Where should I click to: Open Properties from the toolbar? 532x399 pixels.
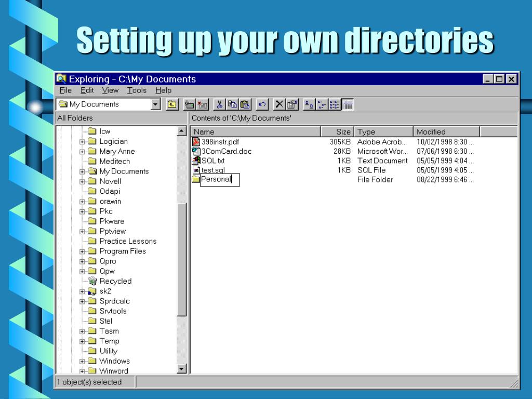click(x=292, y=104)
